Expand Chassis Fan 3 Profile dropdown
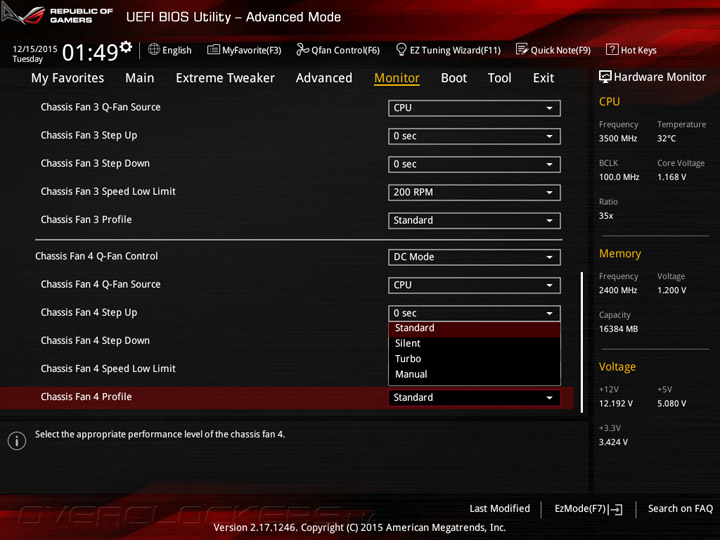This screenshot has height=540, width=720. click(x=474, y=220)
